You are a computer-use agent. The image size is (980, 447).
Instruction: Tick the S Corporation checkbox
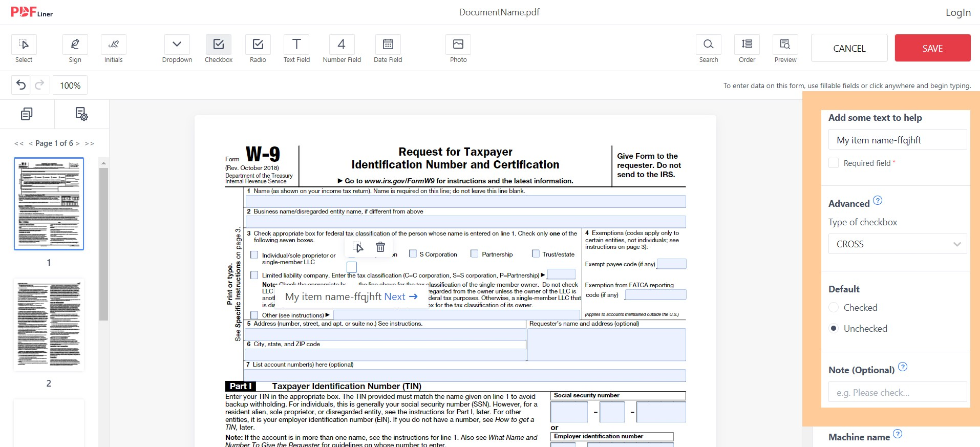click(413, 253)
